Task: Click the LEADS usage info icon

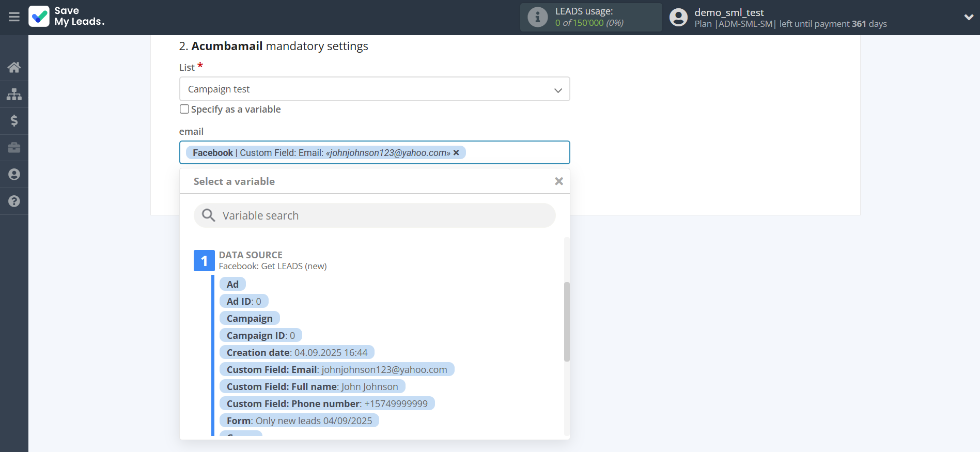Action: (537, 17)
